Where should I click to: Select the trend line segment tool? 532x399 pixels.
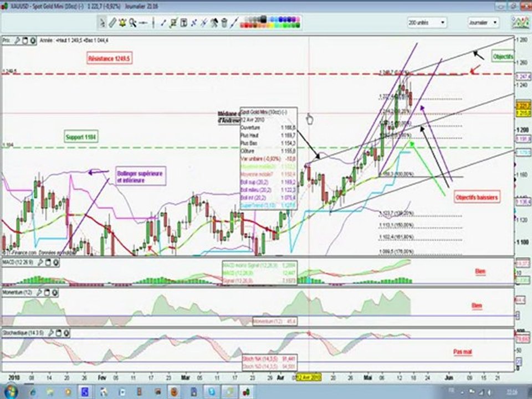pyautogui.click(x=163, y=23)
